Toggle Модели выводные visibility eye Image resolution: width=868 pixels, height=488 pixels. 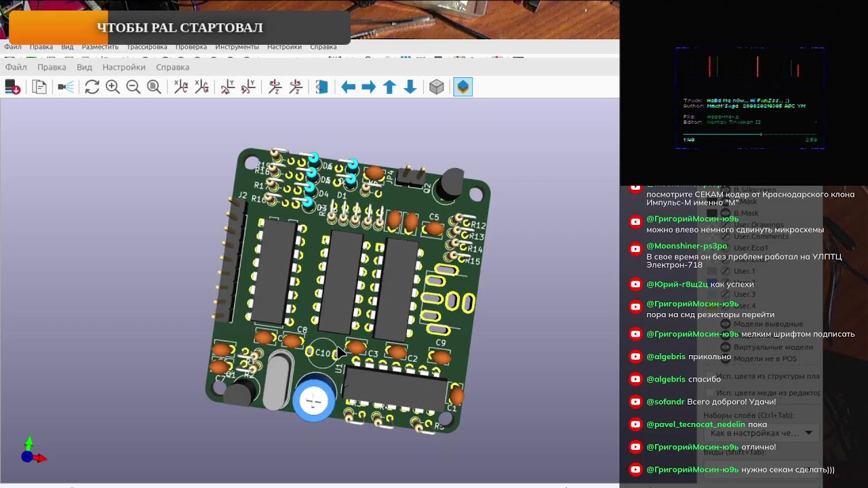tap(726, 324)
